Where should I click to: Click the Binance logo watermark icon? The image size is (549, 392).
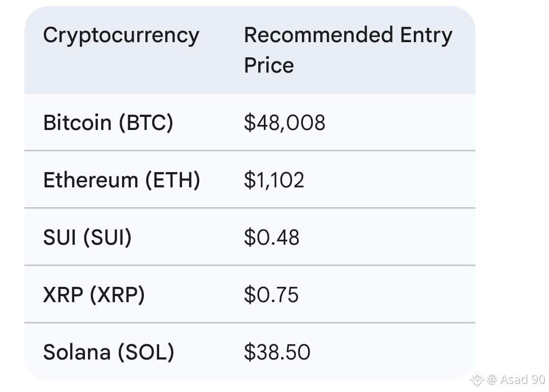(477, 379)
